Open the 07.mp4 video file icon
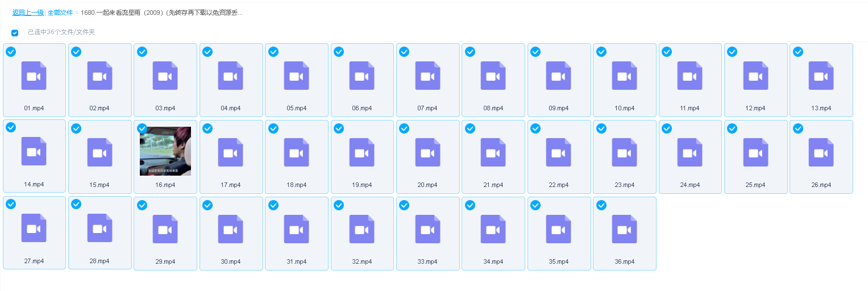This screenshot has height=291, width=868. click(427, 76)
